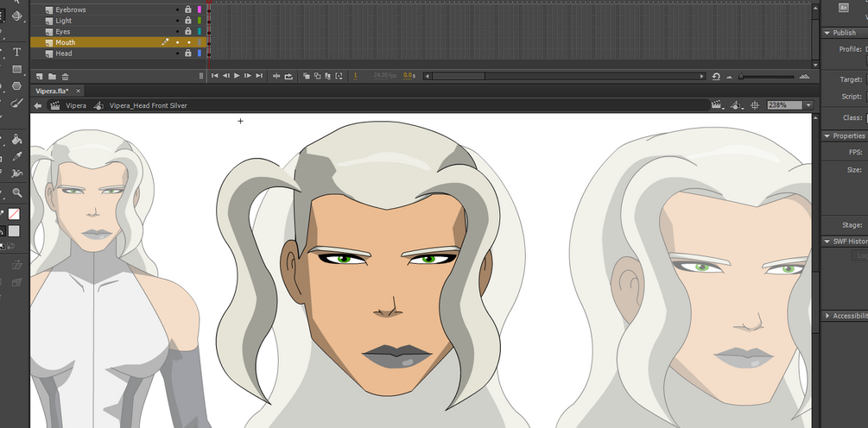The width and height of the screenshot is (868, 428).
Task: Go to last frame
Action: (258, 76)
